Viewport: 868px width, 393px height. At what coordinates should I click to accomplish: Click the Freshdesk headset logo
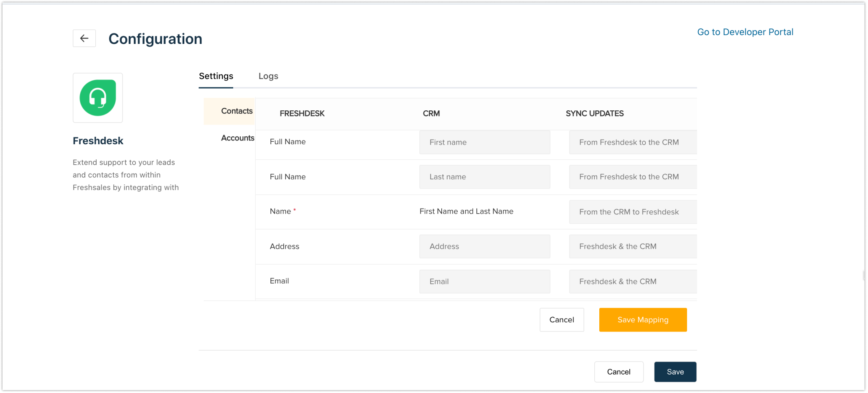98,98
